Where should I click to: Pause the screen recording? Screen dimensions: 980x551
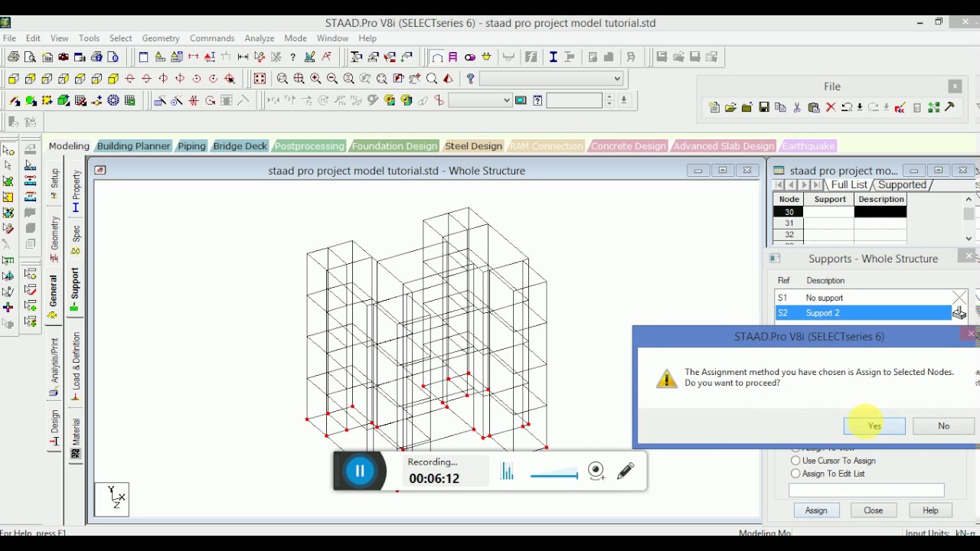360,471
